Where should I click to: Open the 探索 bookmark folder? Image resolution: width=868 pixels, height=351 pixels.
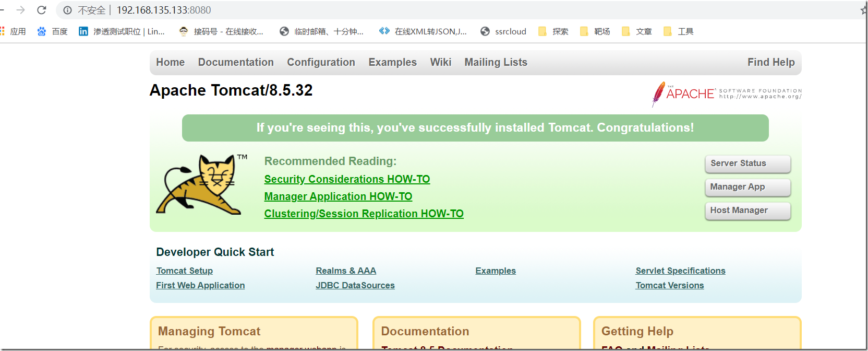[x=553, y=31]
